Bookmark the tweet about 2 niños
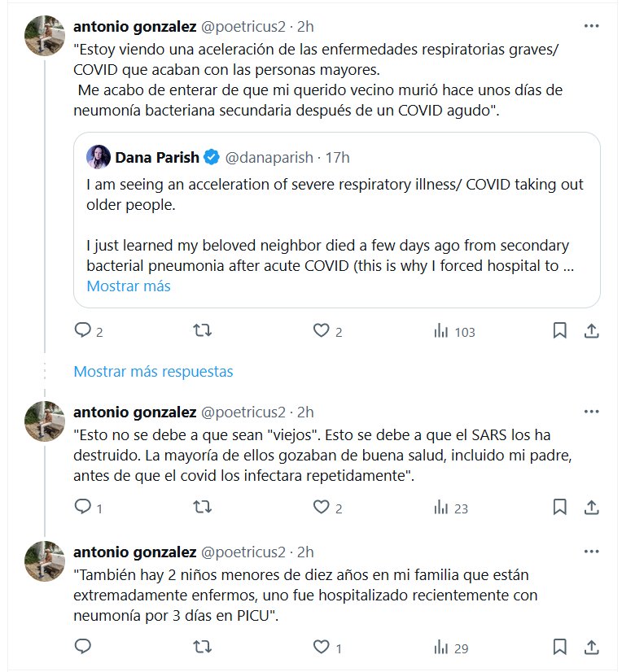The height and width of the screenshot is (672, 622). point(560,648)
